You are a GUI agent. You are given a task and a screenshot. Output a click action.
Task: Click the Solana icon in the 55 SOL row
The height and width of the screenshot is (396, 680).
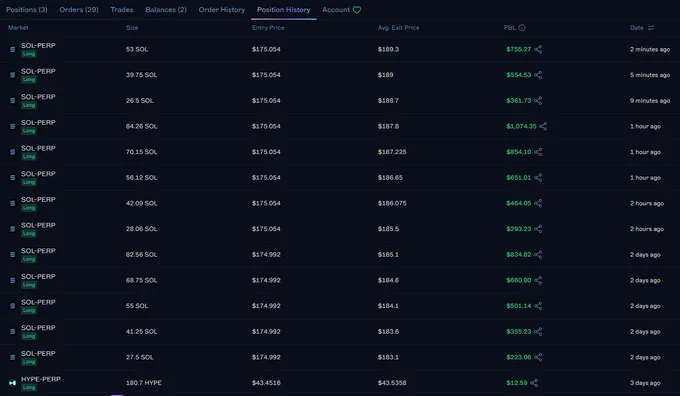(x=13, y=306)
